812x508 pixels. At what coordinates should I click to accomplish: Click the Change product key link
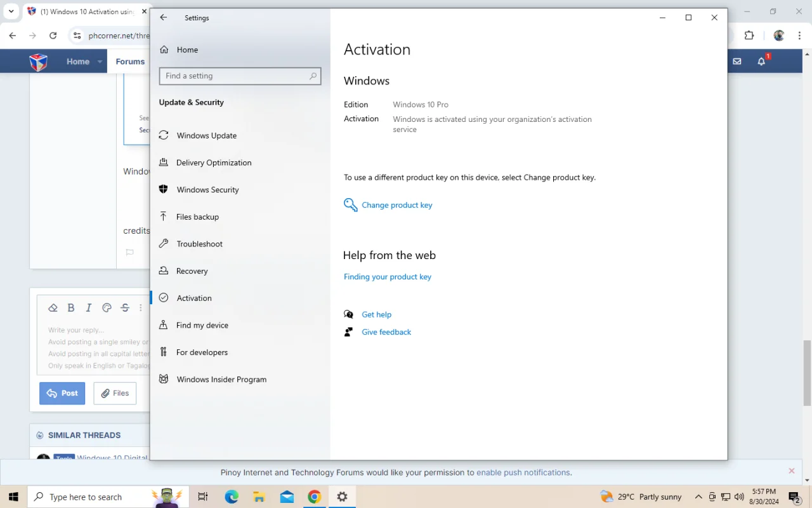396,205
